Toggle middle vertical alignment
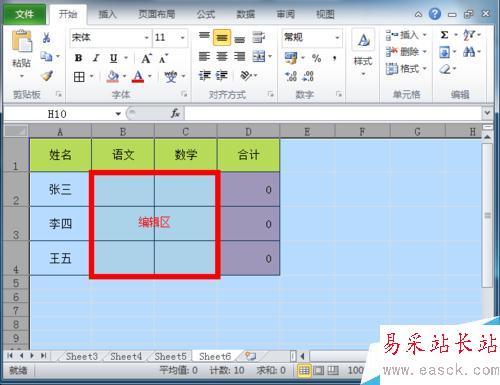Screen dimensions: 500x385 coord(222,38)
